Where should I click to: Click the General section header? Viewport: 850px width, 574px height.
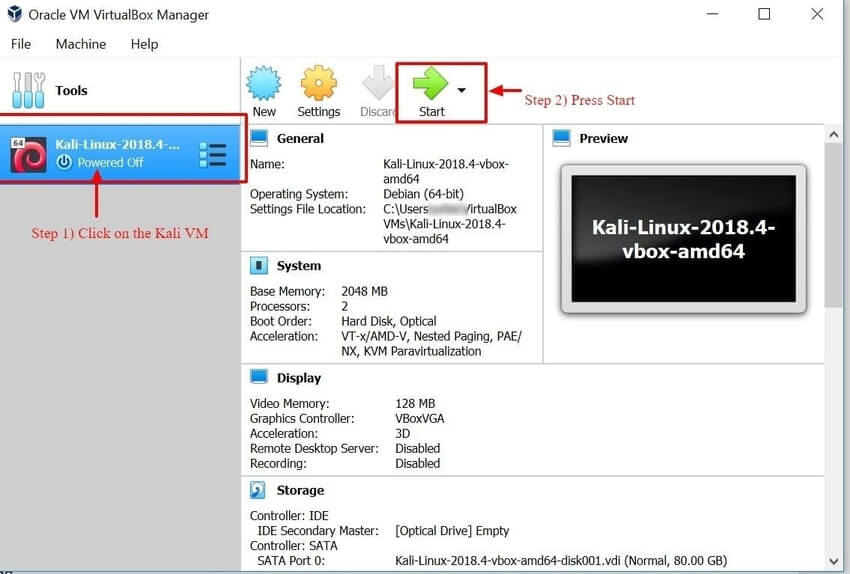pos(299,138)
